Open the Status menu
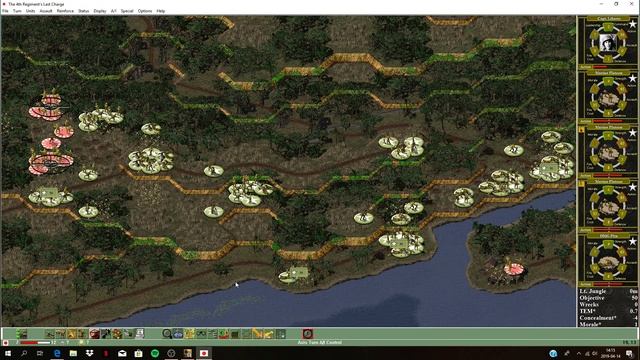 click(x=84, y=11)
